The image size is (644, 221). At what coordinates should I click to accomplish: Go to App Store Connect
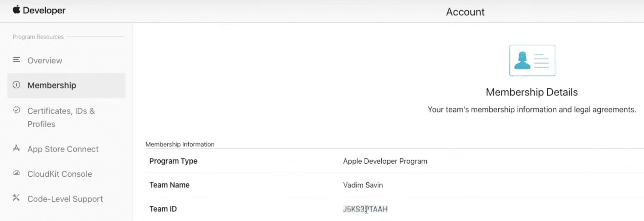click(63, 149)
